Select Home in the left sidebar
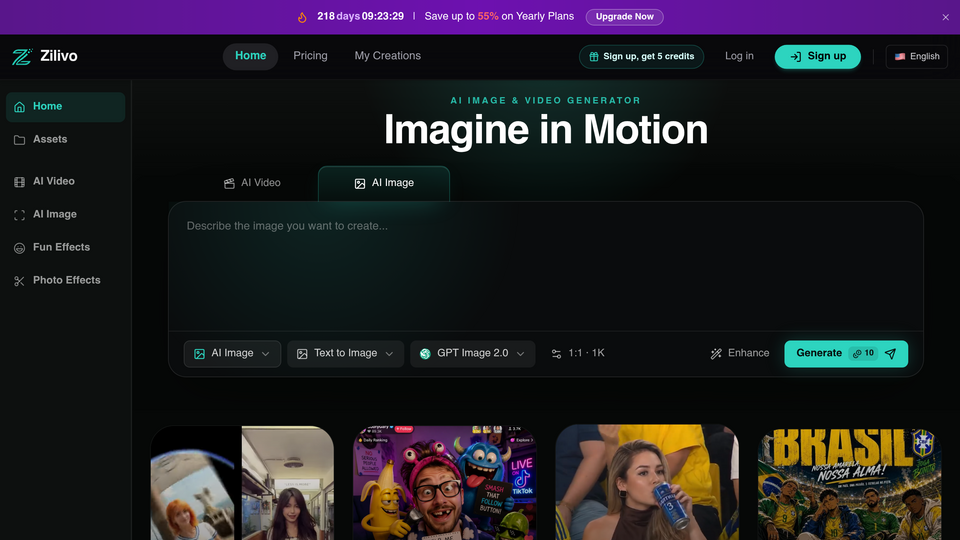This screenshot has width=960, height=540. 66,107
